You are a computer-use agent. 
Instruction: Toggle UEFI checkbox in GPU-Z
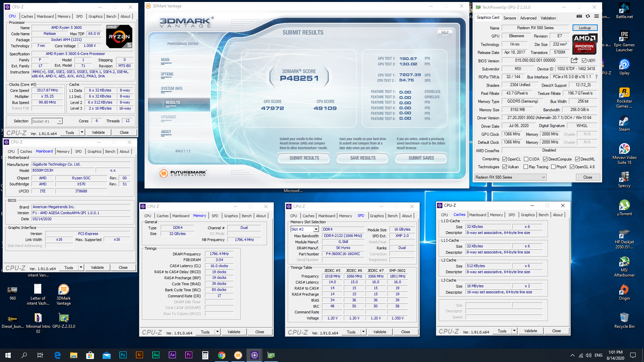584,61
